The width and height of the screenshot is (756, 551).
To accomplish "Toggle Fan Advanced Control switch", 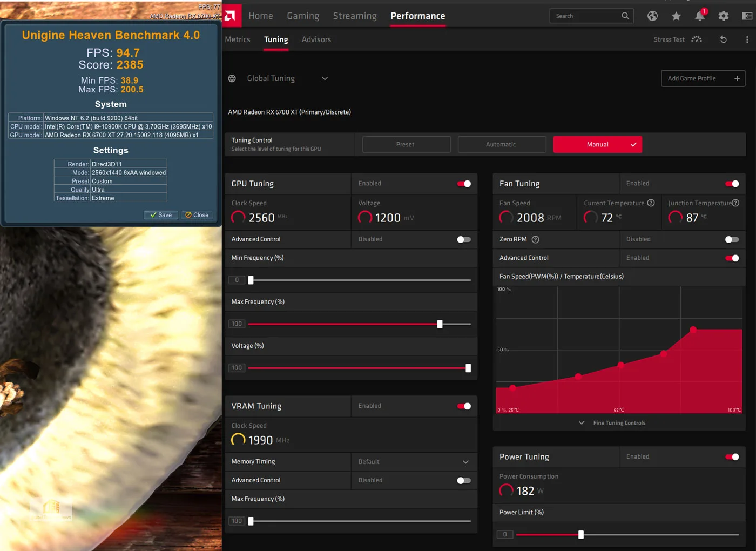I will 732,258.
